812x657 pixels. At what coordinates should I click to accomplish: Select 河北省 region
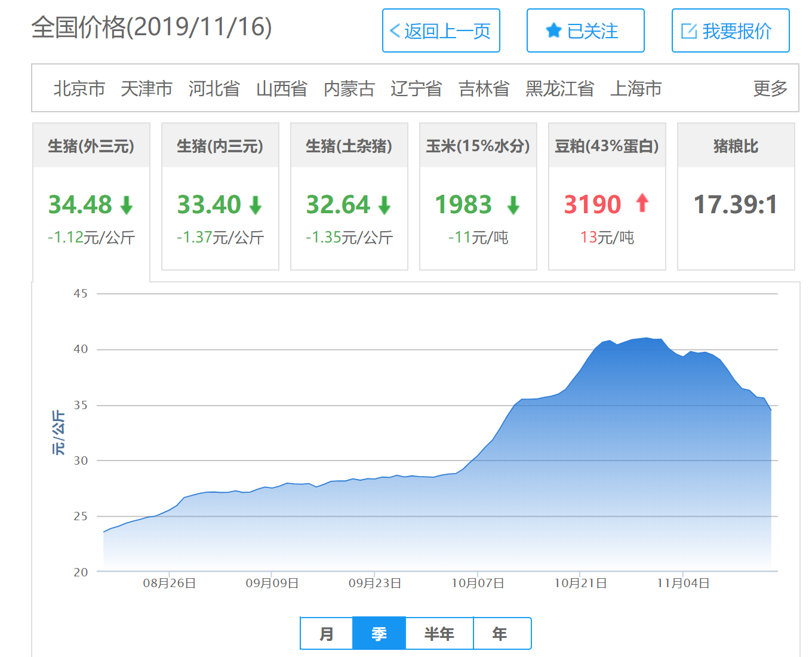click(214, 88)
